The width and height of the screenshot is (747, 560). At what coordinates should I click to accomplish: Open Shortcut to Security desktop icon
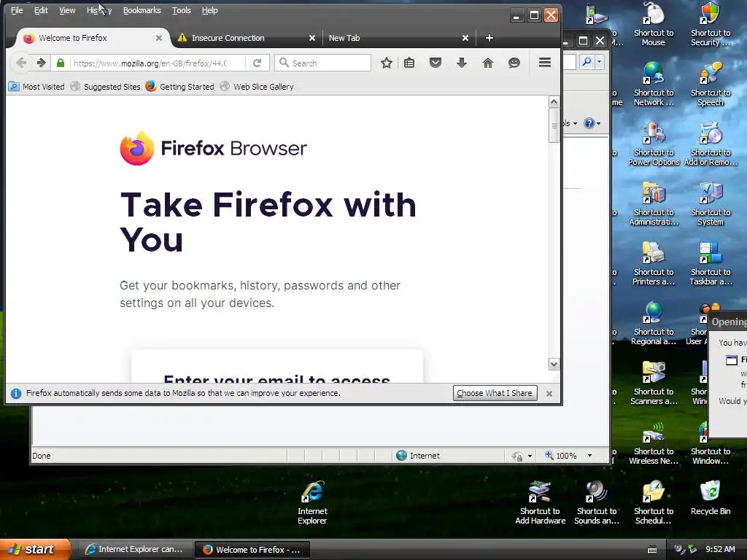tap(711, 24)
